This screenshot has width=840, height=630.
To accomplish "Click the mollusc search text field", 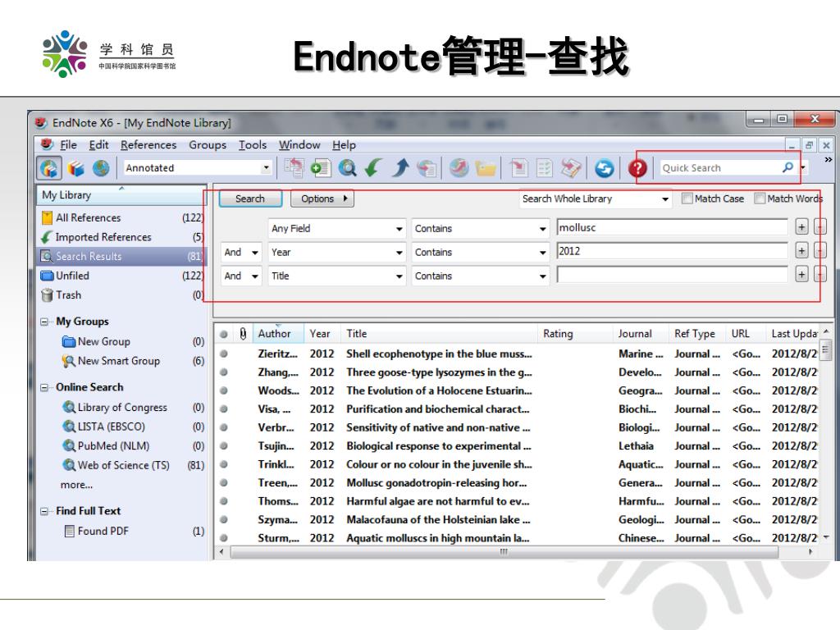I will (x=673, y=228).
